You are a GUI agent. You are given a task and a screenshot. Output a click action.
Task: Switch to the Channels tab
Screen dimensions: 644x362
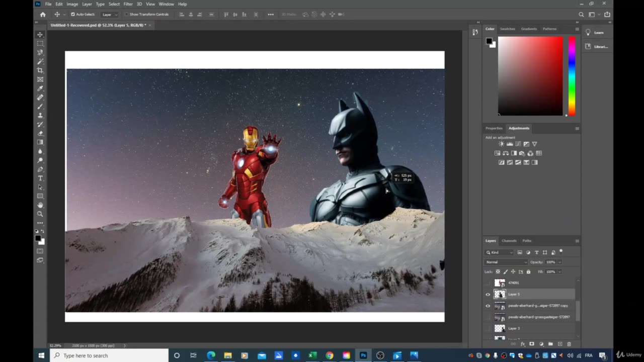coord(509,241)
